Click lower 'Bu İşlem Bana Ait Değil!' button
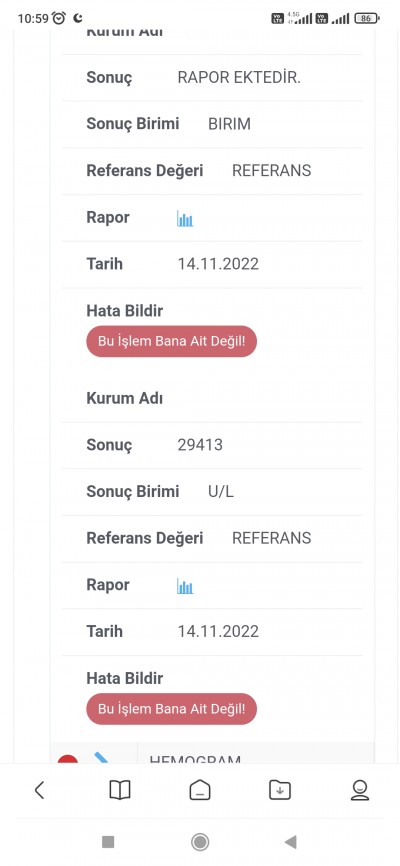Screen dimensions: 400x866 [x=172, y=709]
